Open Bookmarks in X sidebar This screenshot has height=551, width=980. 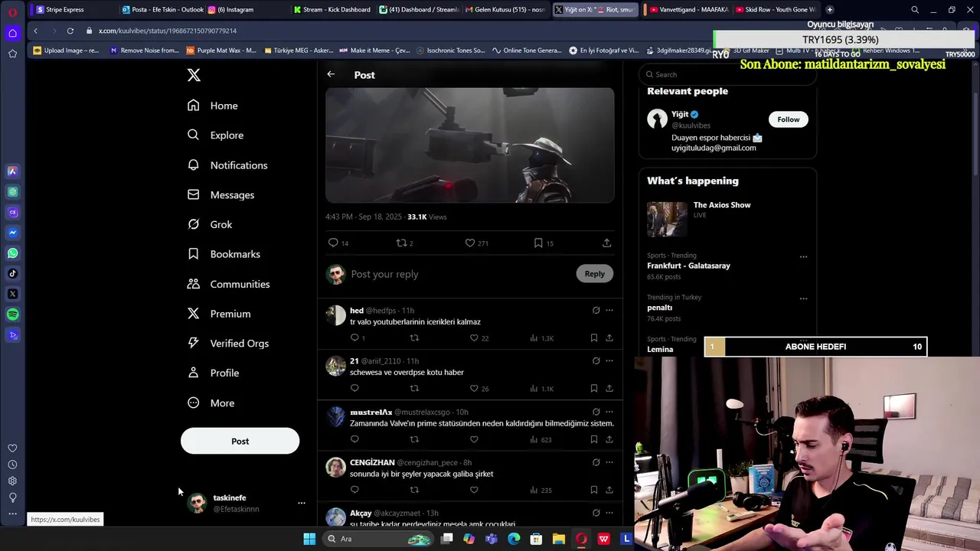tap(224, 254)
